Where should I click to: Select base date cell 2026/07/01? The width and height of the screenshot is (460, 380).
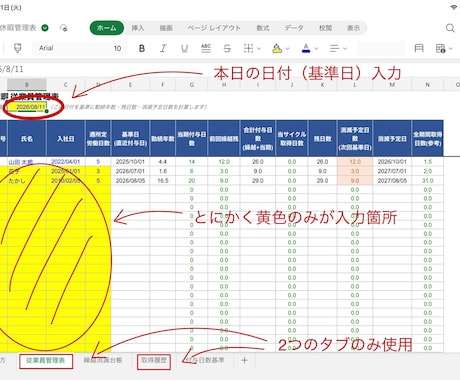[130, 171]
